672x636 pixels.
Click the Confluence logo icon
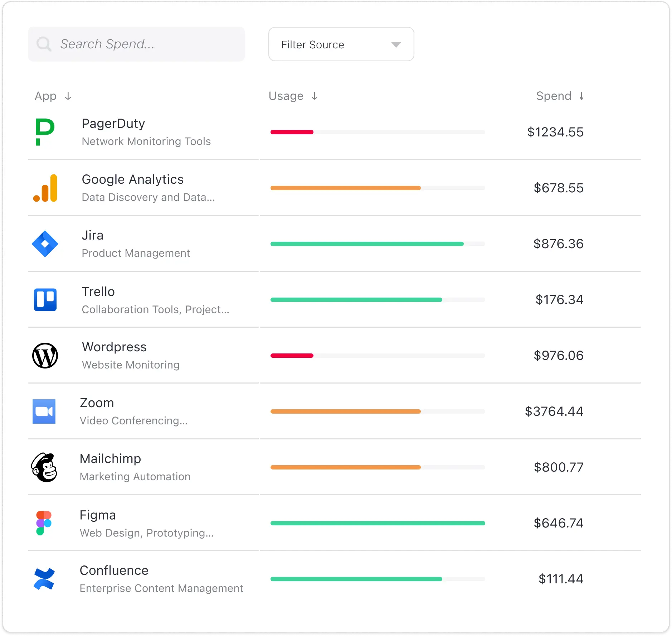[x=44, y=579]
